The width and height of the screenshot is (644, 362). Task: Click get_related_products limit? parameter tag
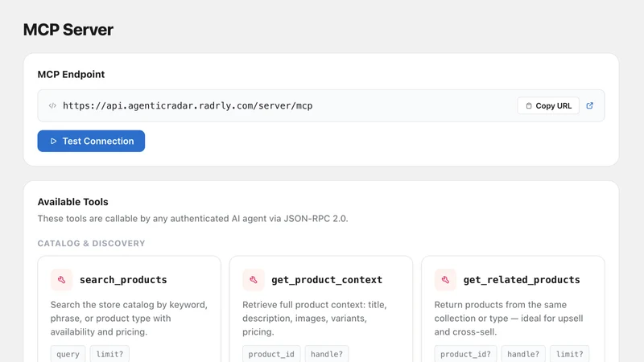(x=570, y=354)
